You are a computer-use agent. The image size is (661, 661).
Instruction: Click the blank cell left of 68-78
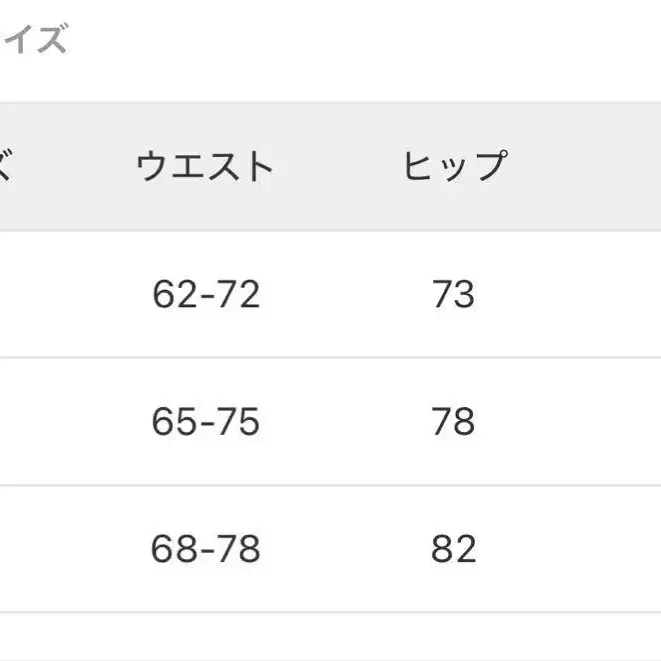point(50,548)
